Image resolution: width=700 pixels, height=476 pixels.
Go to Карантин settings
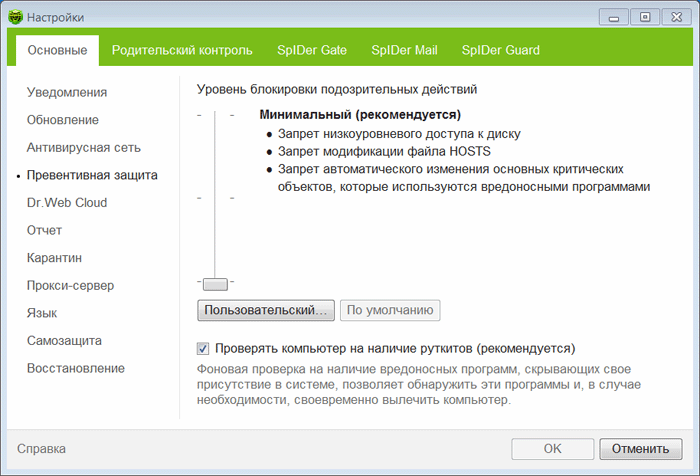[54, 258]
